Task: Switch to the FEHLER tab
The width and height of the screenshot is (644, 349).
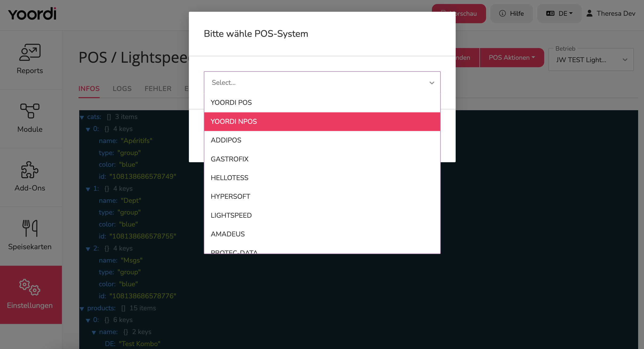Action: tap(158, 89)
